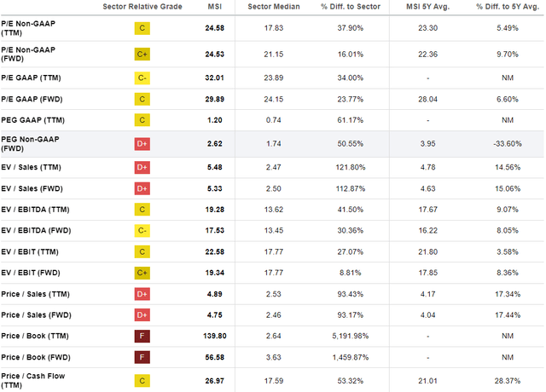546x392 pixels.
Task: Click the sector median value 0.74
Action: tap(274, 120)
